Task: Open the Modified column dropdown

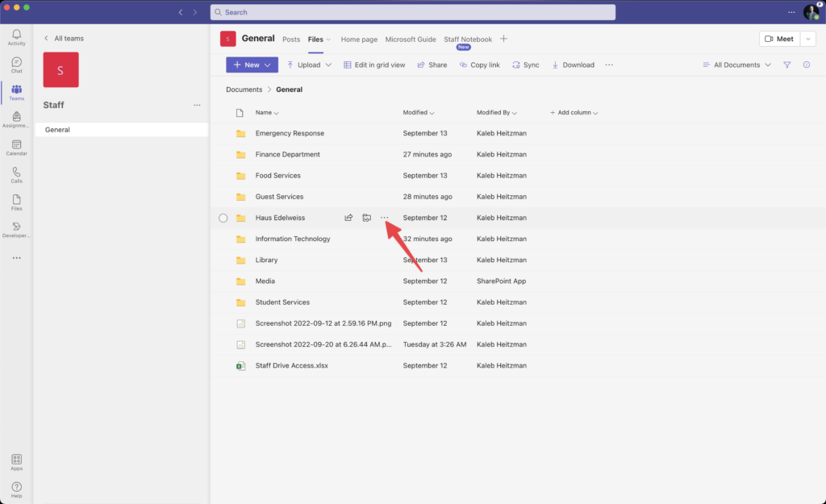Action: click(x=419, y=113)
